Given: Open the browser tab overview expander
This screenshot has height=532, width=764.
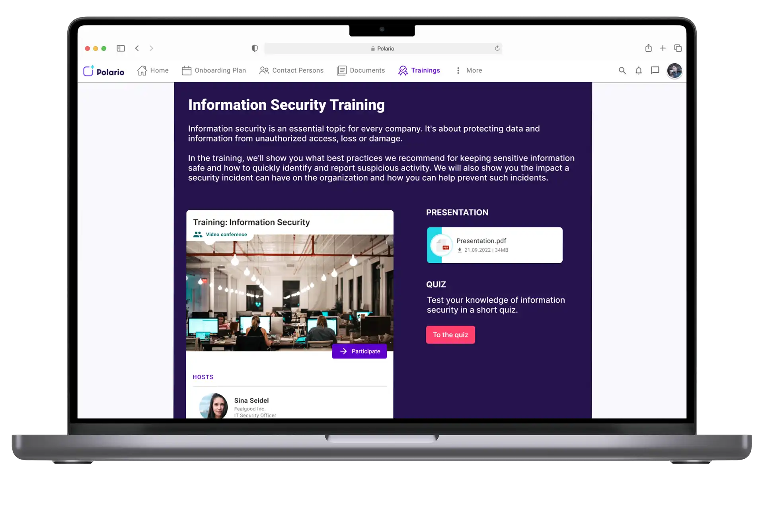Looking at the screenshot, I should coord(678,48).
